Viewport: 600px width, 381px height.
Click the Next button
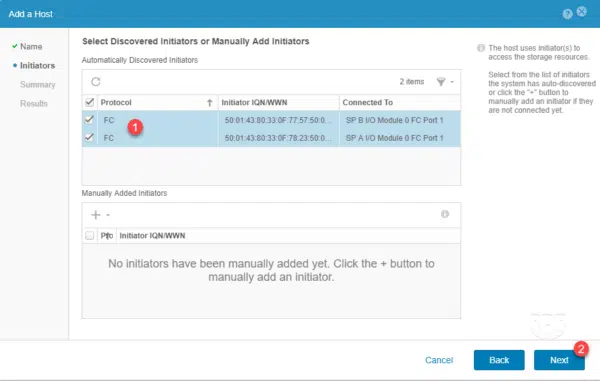pos(559,360)
